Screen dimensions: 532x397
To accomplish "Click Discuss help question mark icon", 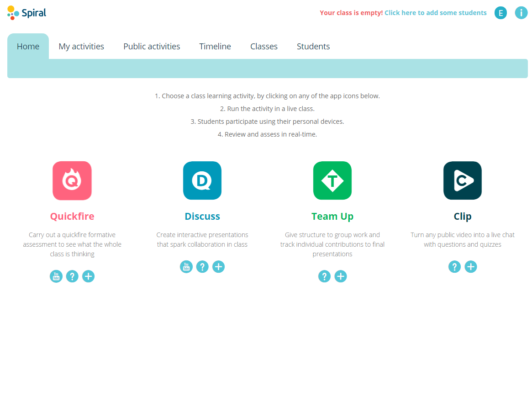I will 202,267.
